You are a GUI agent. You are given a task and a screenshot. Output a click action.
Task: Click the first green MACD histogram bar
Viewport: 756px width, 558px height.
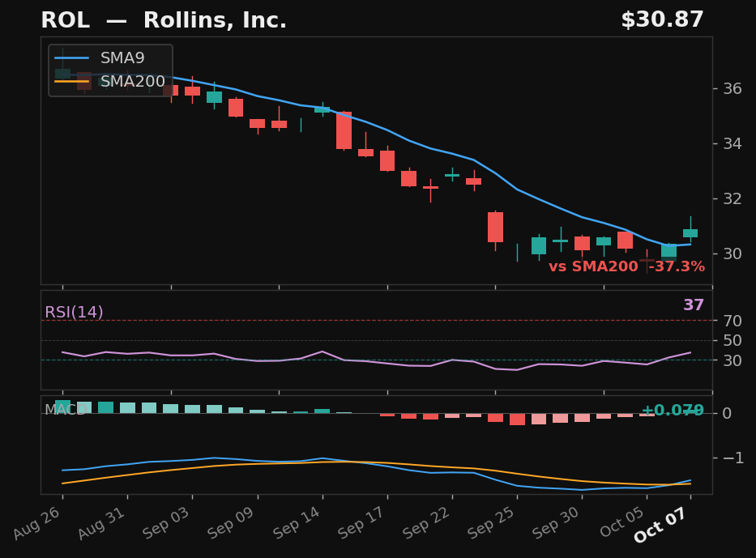click(62, 407)
